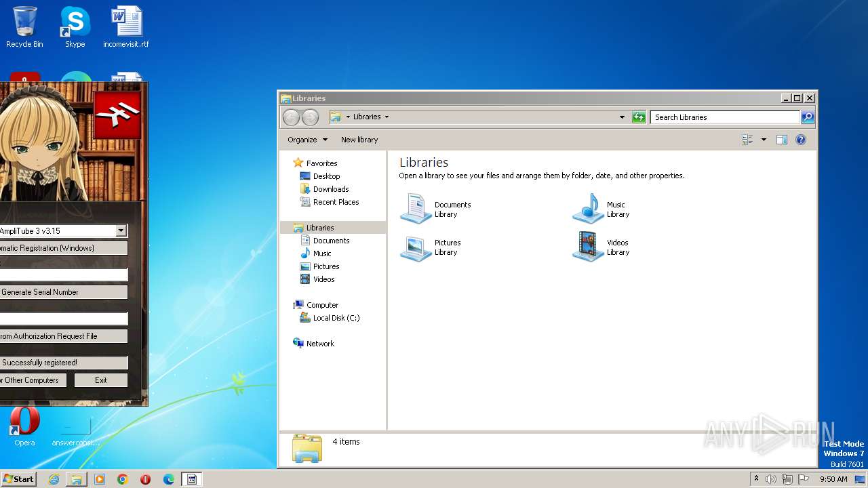Click the green Refresh button by address bar
Image resolution: width=868 pixels, height=488 pixels.
639,117
